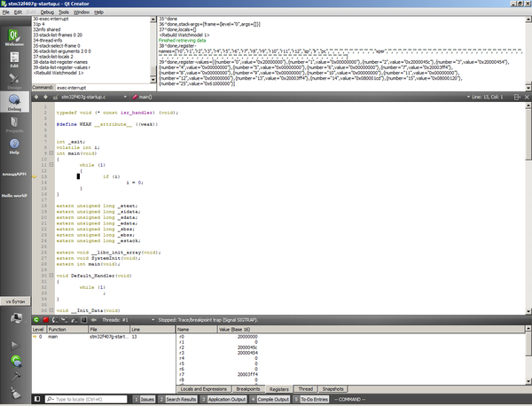Screen dimensions: 532x406
Task: Click the gdb input log scrollbar
Action: [153, 50]
